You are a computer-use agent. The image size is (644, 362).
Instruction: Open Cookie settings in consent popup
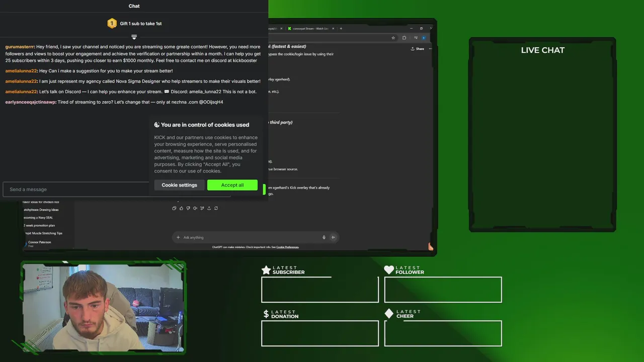pos(179,185)
